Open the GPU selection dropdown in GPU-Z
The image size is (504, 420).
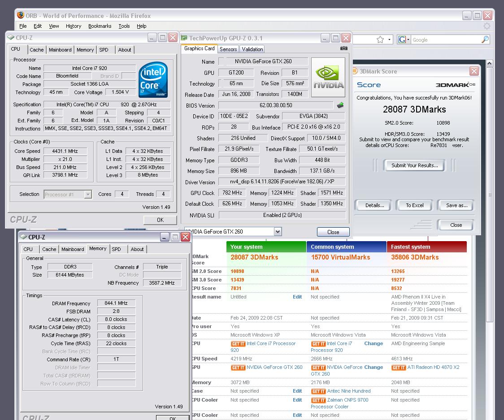tap(278, 231)
